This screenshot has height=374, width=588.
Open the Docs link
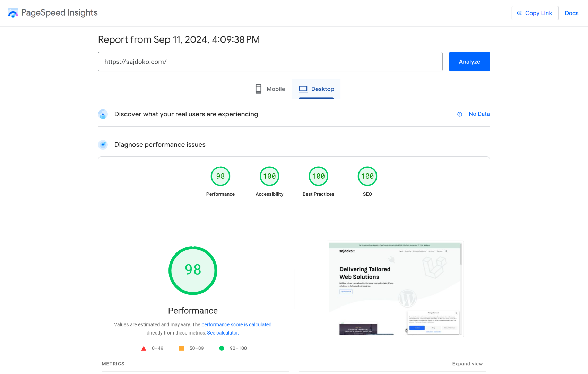tap(571, 13)
